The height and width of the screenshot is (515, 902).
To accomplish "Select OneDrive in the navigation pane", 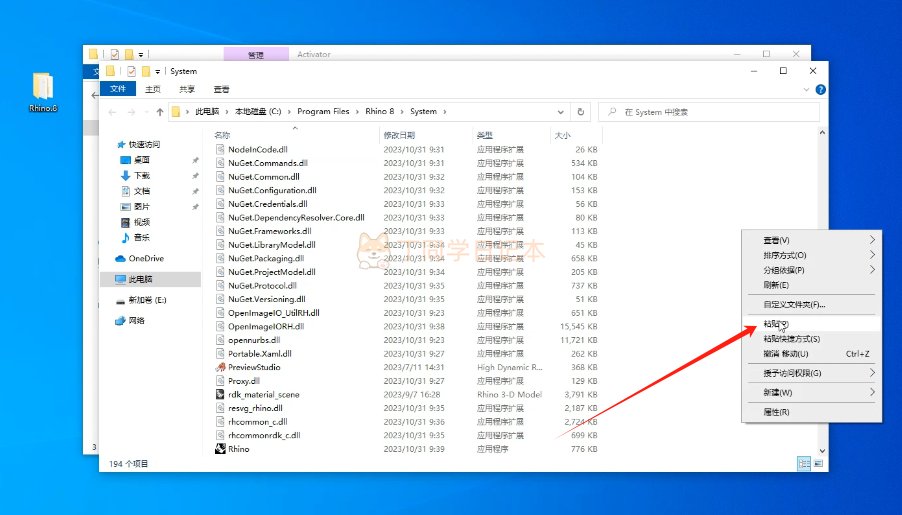I will [145, 258].
